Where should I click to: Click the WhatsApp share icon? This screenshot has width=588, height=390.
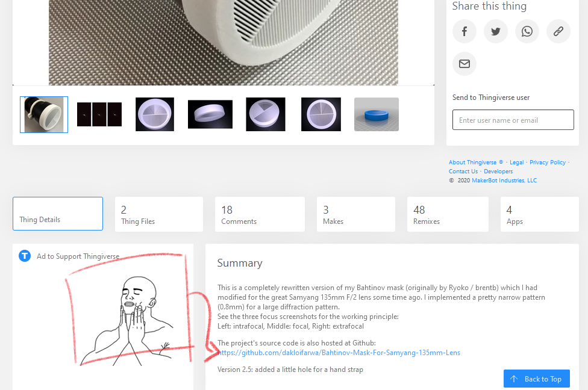(527, 31)
